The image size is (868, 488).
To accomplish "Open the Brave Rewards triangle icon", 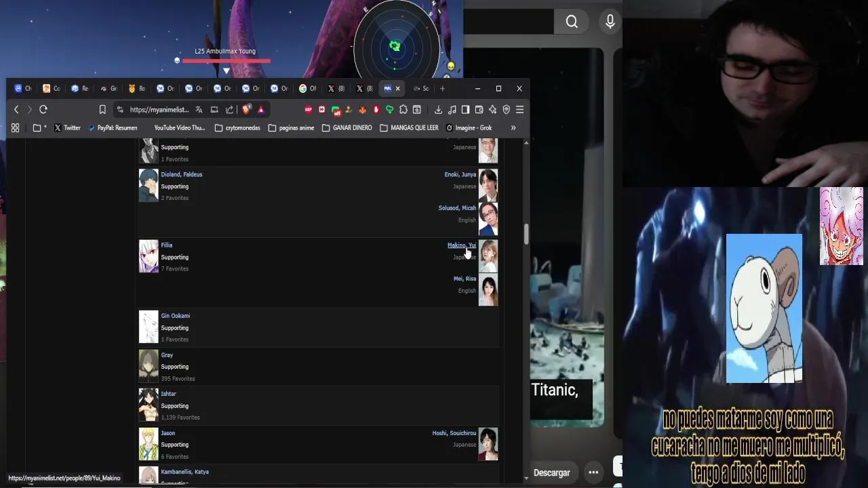I will pyautogui.click(x=261, y=109).
